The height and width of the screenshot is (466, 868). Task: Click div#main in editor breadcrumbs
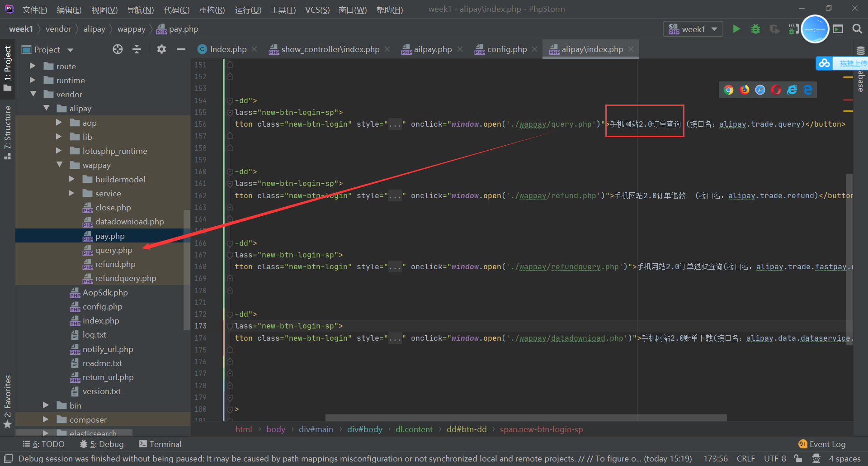click(x=316, y=429)
